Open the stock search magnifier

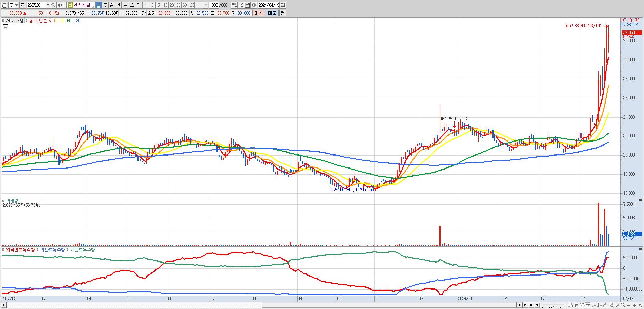pos(53,5)
